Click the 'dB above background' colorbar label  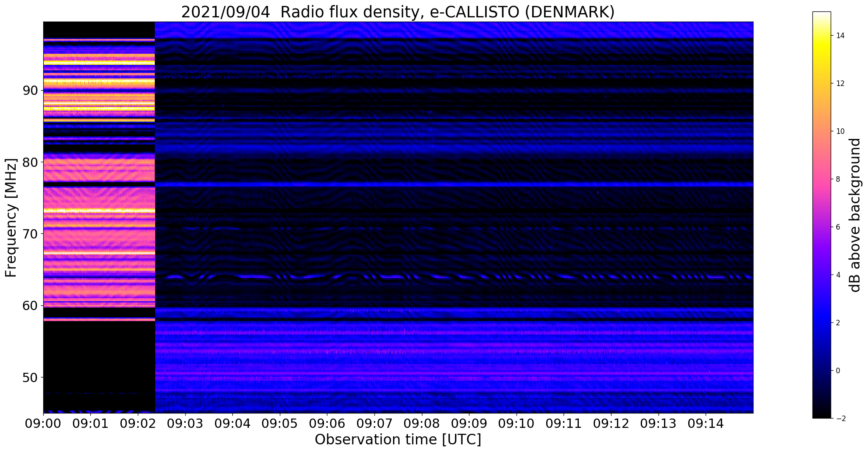pyautogui.click(x=855, y=215)
